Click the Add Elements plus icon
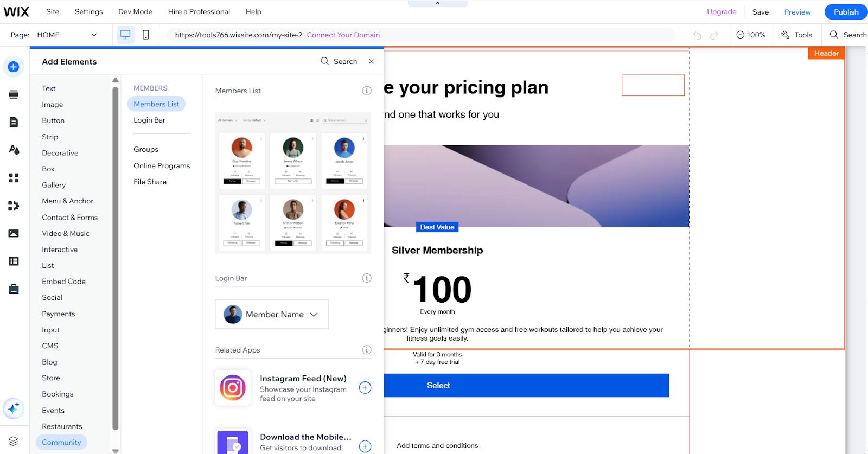The height and width of the screenshot is (454, 868). [x=14, y=67]
